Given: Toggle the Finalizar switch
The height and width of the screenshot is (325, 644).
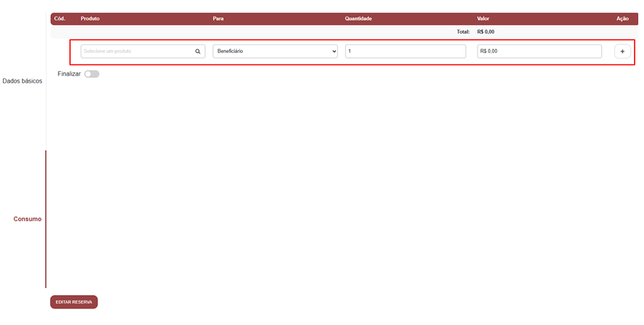Looking at the screenshot, I should 91,74.
